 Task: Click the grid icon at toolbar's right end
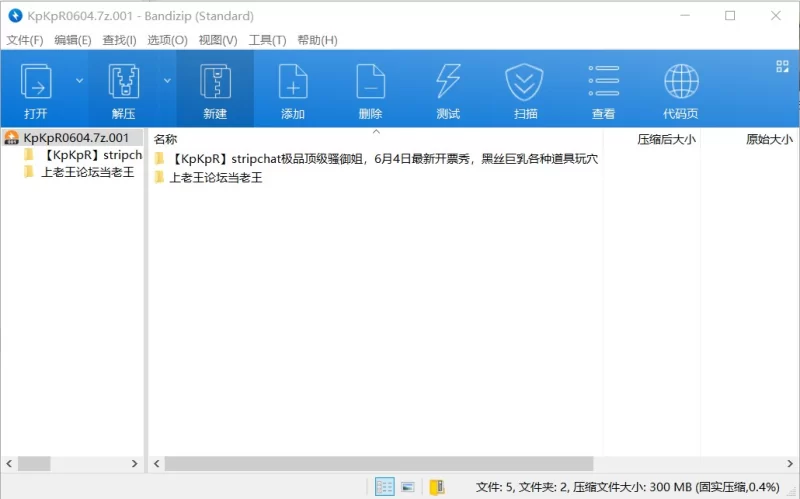782,66
